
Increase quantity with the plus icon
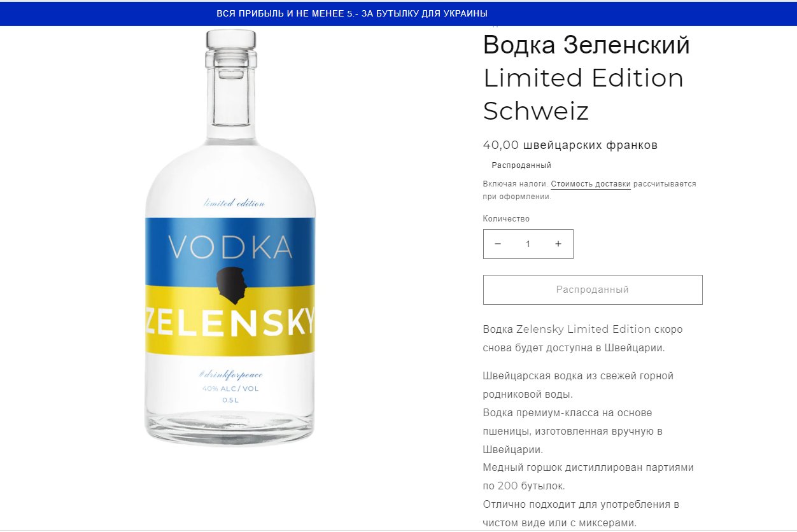click(558, 244)
